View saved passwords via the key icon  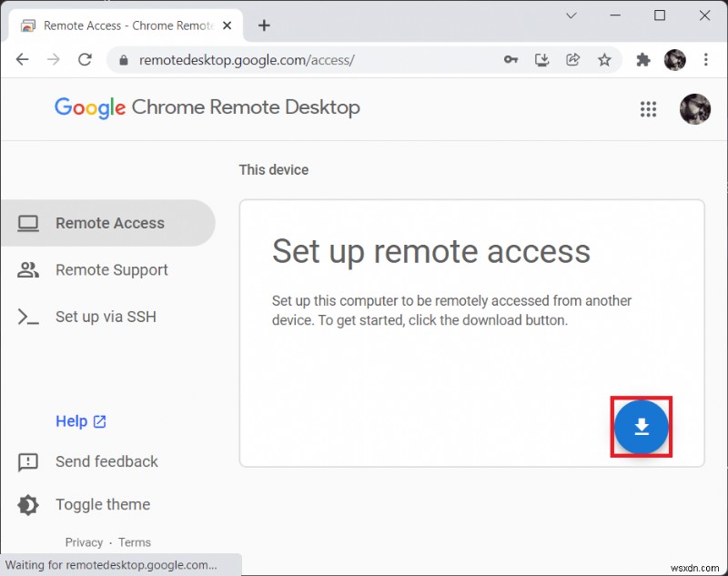pyautogui.click(x=511, y=59)
